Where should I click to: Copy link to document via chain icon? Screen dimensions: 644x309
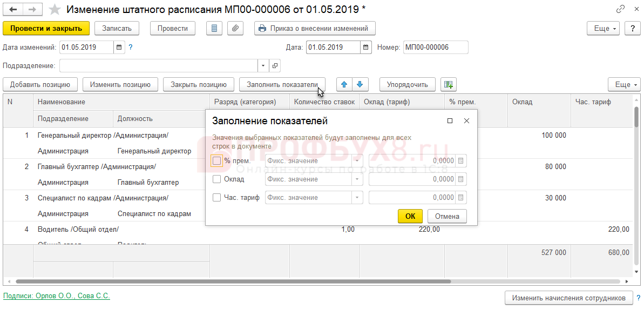click(x=621, y=9)
